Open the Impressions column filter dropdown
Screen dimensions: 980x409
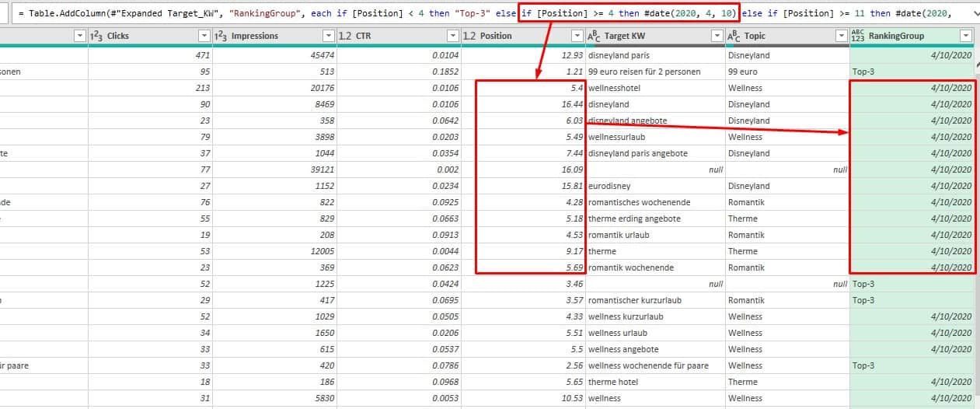[329, 36]
